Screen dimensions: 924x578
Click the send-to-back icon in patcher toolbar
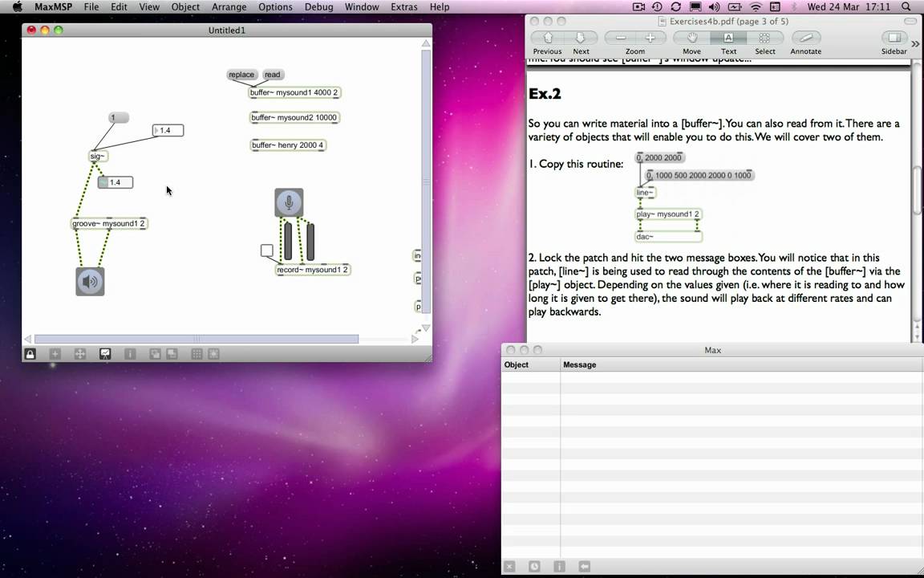coord(172,354)
